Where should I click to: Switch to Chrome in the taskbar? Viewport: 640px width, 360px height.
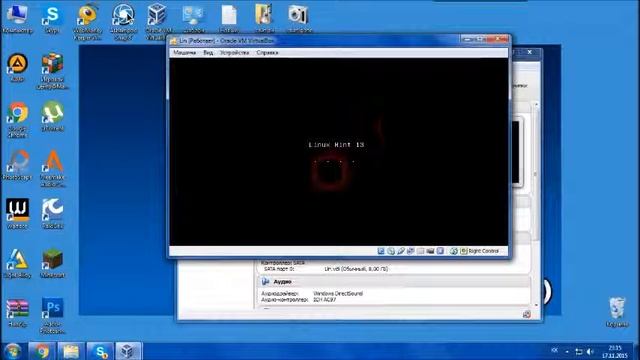click(41, 351)
